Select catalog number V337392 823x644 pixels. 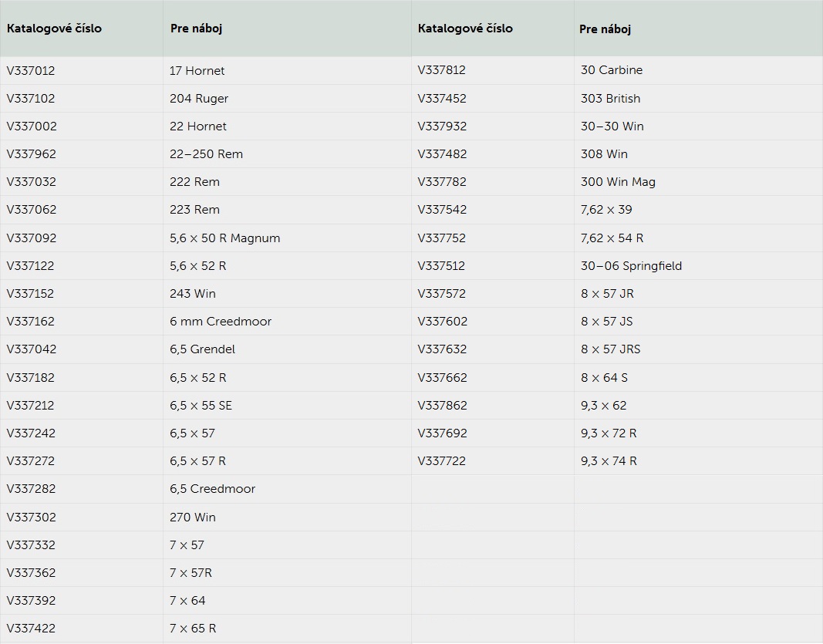coord(31,601)
